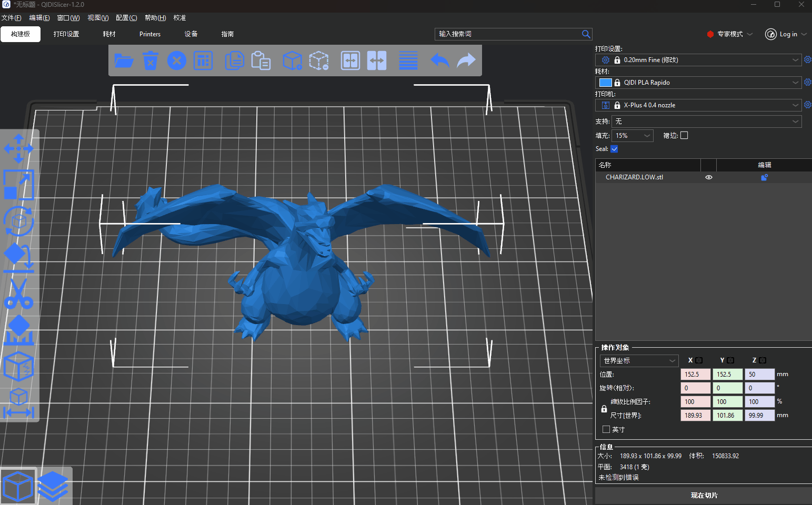The height and width of the screenshot is (505, 812).
Task: Switch to the 设备 tab
Action: click(191, 34)
